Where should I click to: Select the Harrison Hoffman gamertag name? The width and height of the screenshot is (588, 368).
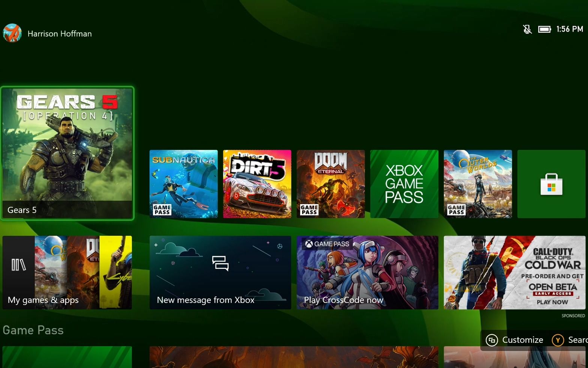point(60,34)
